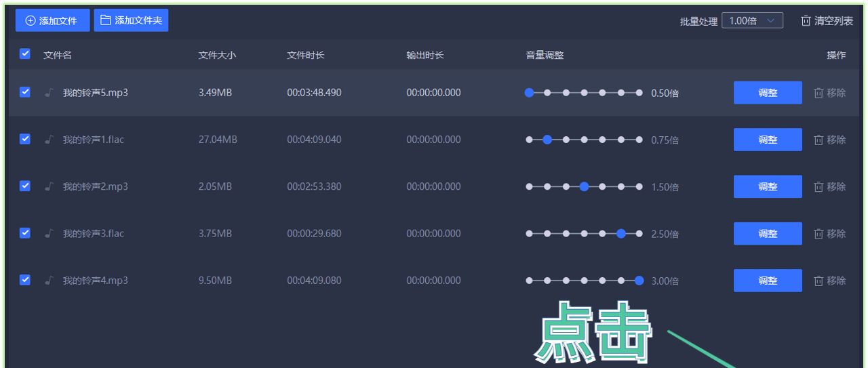Click 调整 for 我的铃声5.mp3
Image resolution: width=868 pixels, height=368 pixels.
pos(768,93)
